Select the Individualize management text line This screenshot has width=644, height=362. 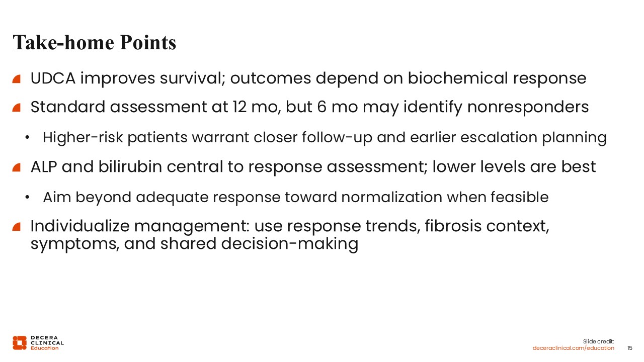point(289,226)
